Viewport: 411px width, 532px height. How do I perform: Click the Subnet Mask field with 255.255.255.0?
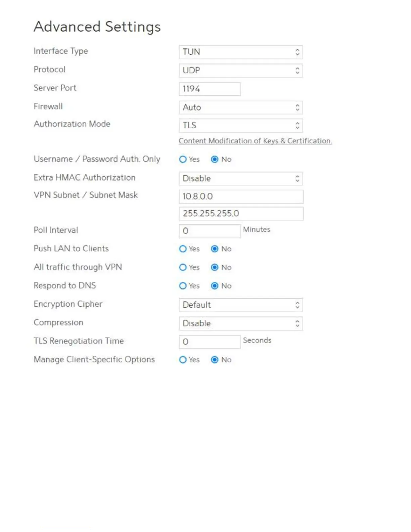pos(241,214)
